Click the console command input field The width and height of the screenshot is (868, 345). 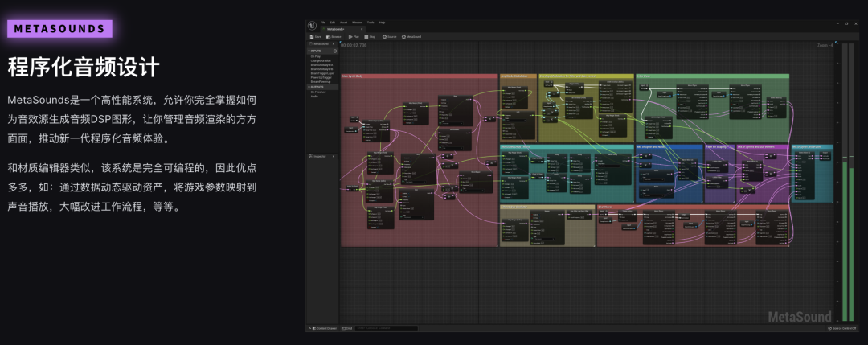(387, 328)
